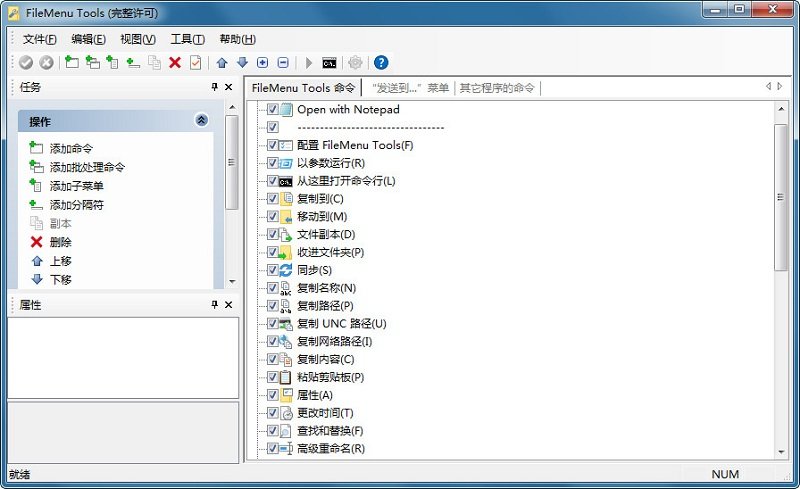Viewport: 800px width, 489px height.
Task: Click tab strip right scroll arrow
Action: [x=780, y=87]
